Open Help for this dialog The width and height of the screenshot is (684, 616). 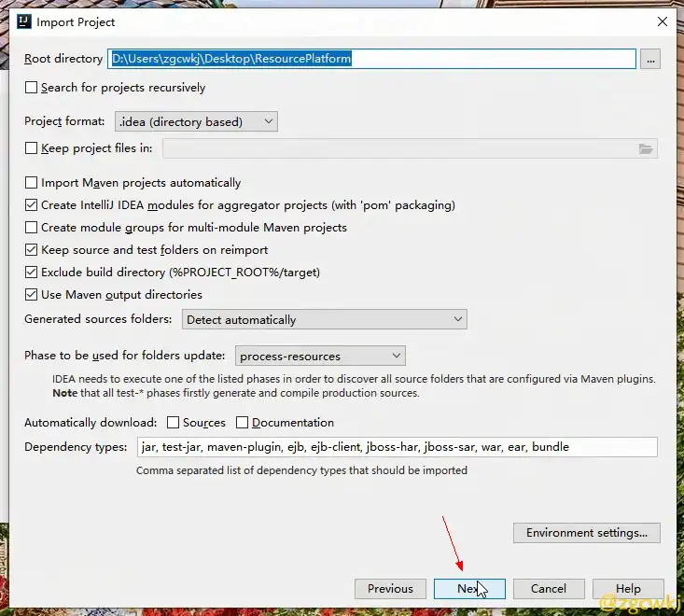(628, 589)
